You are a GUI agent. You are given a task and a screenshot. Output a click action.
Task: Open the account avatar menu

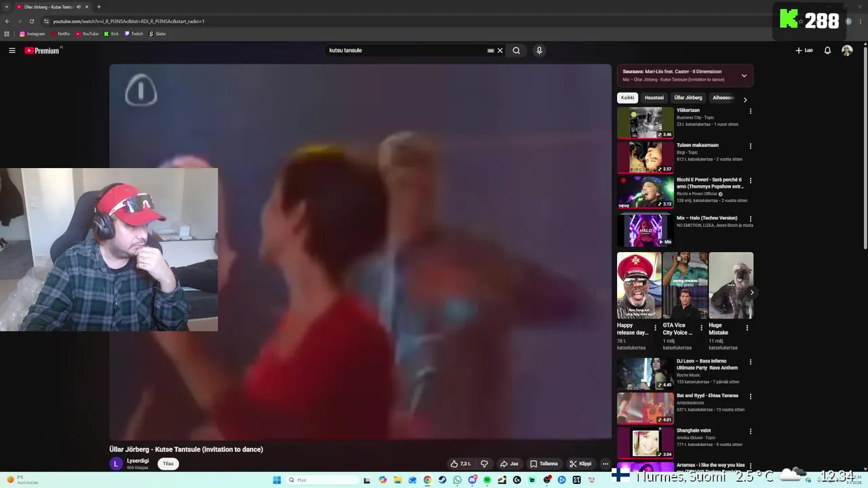click(847, 50)
